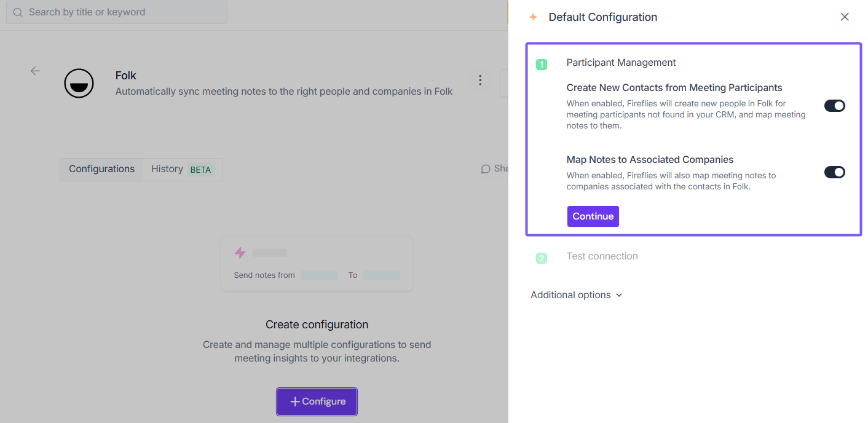This screenshot has width=868, height=423.
Task: Expand the Test connection step
Action: coord(602,256)
